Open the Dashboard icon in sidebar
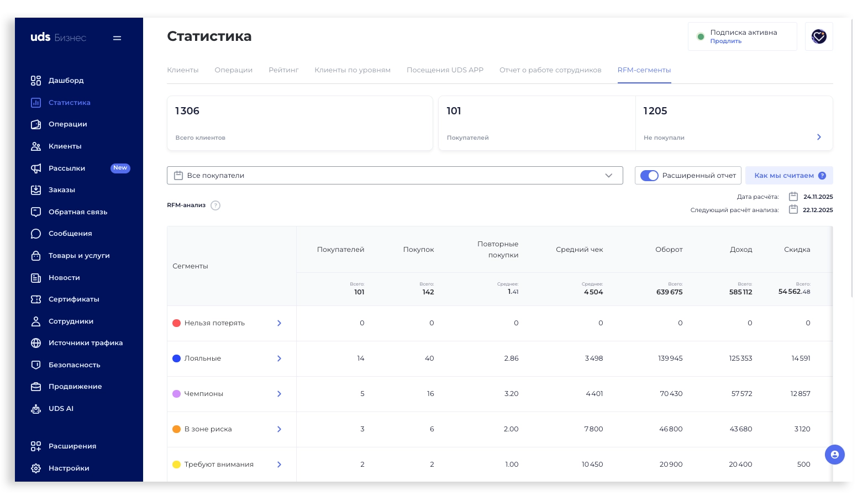The width and height of the screenshot is (868, 496). (36, 81)
